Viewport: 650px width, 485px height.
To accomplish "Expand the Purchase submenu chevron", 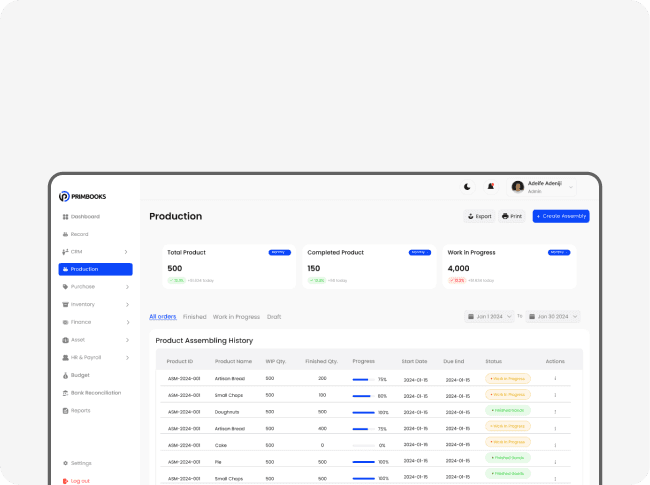I will tap(127, 287).
